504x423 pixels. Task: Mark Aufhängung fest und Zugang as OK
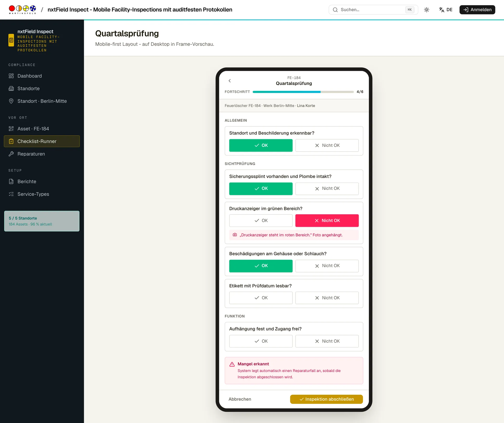(261, 341)
